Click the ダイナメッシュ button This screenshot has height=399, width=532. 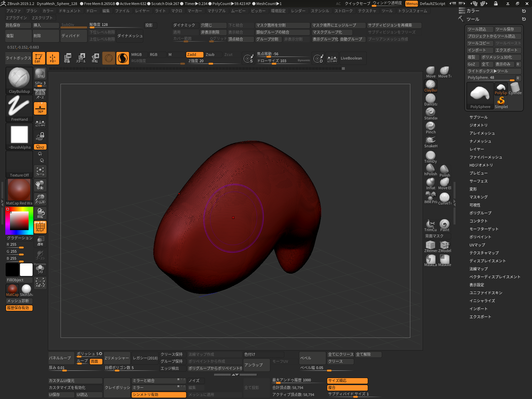(x=130, y=36)
